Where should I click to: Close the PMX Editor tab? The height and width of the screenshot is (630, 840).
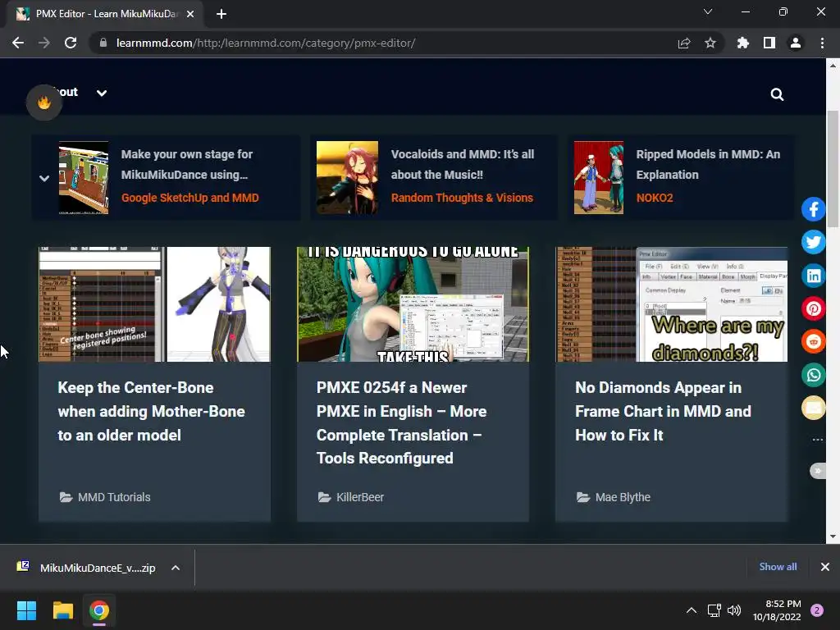pyautogui.click(x=190, y=14)
